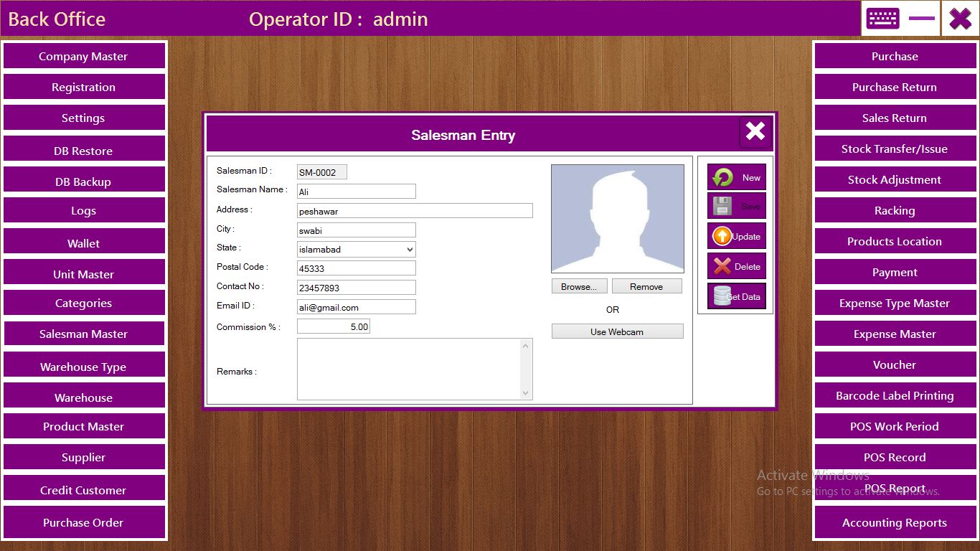The width and height of the screenshot is (980, 551).
Task: Click the Use Webcam button
Action: (x=617, y=331)
